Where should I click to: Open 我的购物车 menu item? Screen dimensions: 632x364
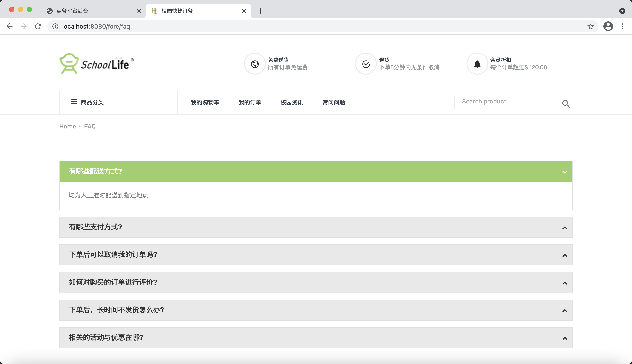[x=205, y=102]
